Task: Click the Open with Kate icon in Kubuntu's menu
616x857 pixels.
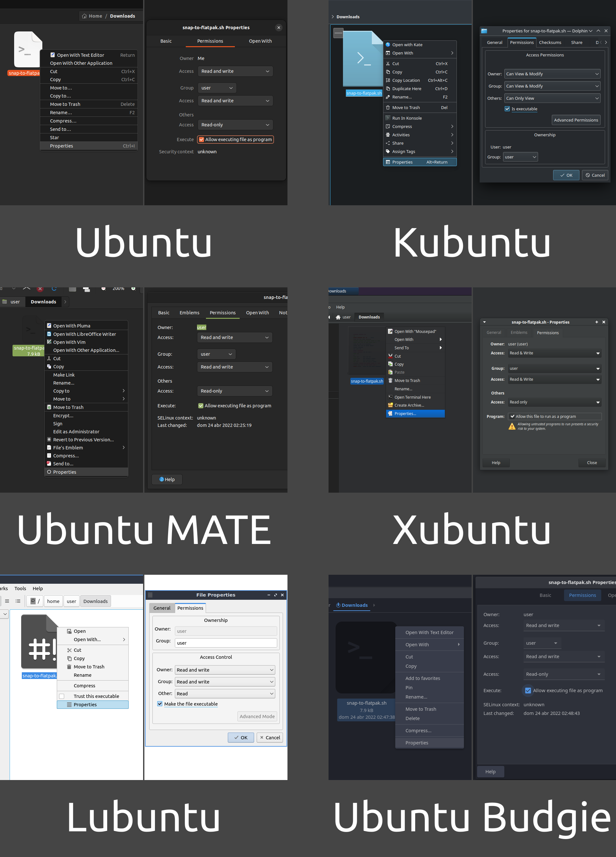Action: [388, 45]
